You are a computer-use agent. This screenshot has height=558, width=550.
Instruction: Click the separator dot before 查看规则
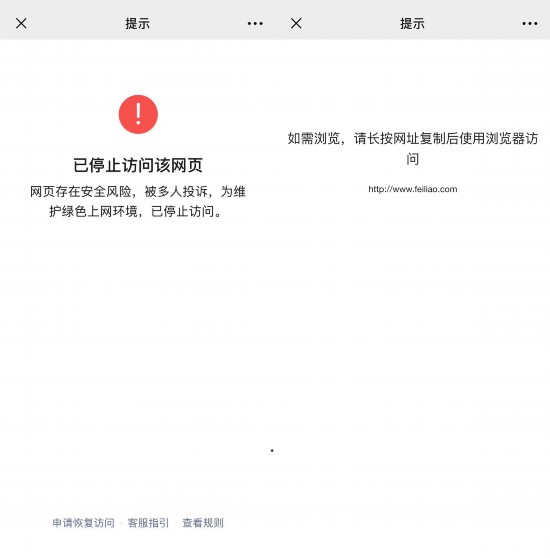point(176,523)
